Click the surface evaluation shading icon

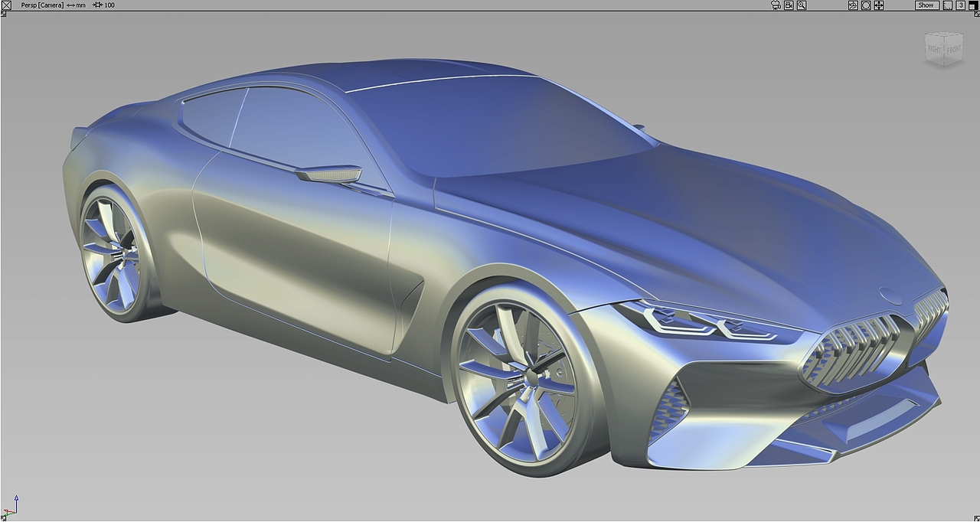[852, 5]
